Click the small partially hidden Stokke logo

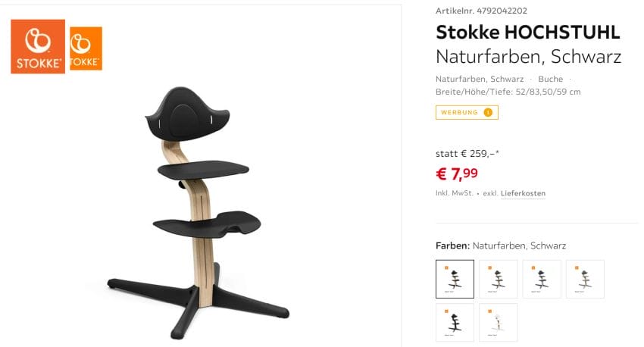pyautogui.click(x=86, y=48)
